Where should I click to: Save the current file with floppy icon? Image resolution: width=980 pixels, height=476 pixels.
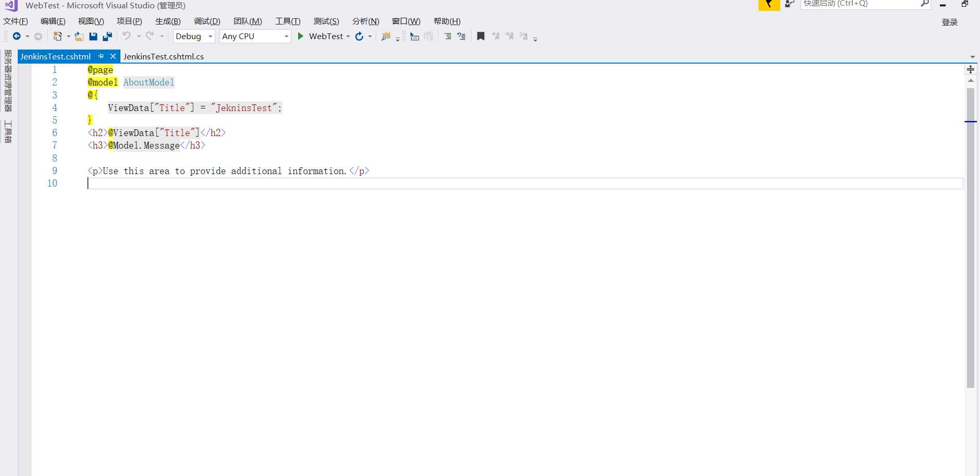click(x=93, y=36)
